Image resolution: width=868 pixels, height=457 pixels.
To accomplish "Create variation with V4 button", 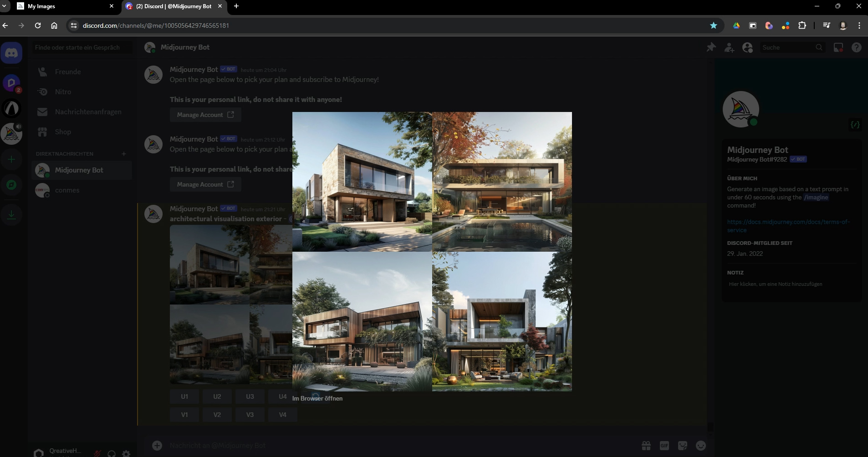I will (283, 415).
